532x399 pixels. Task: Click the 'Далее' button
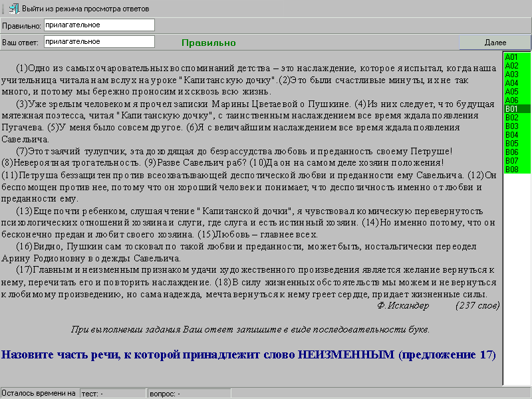[x=495, y=43]
